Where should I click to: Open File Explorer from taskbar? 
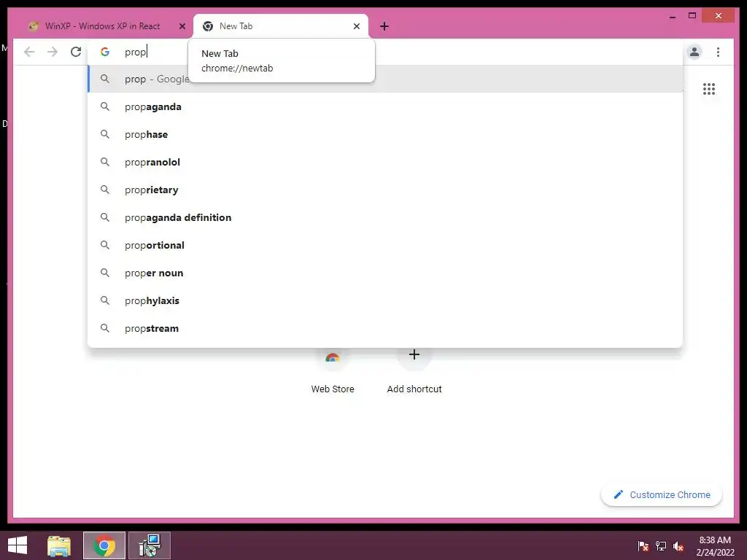[x=59, y=545]
